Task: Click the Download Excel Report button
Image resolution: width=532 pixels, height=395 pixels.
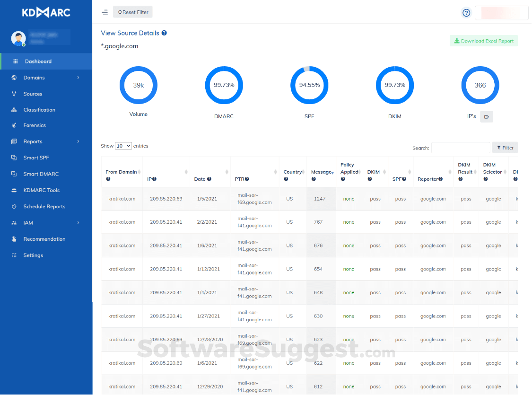Action: [x=484, y=41]
